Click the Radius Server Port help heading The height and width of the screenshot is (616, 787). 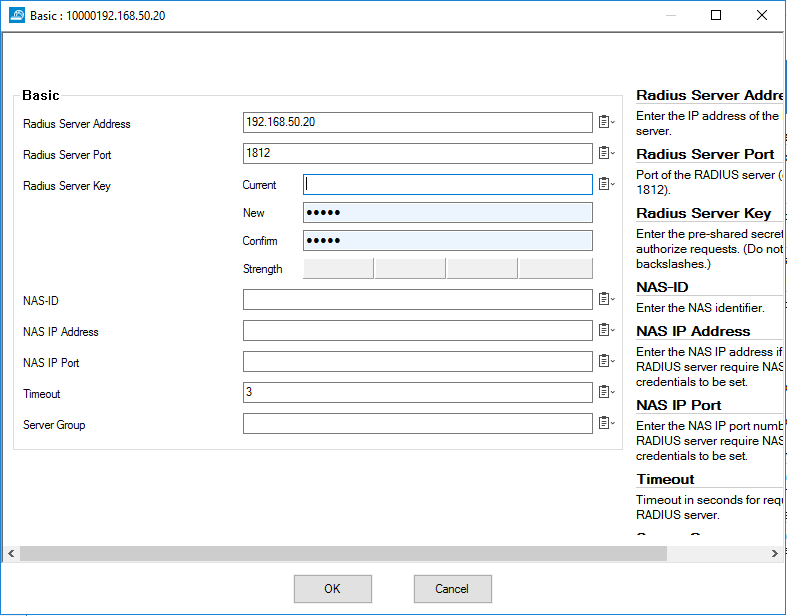tap(705, 154)
